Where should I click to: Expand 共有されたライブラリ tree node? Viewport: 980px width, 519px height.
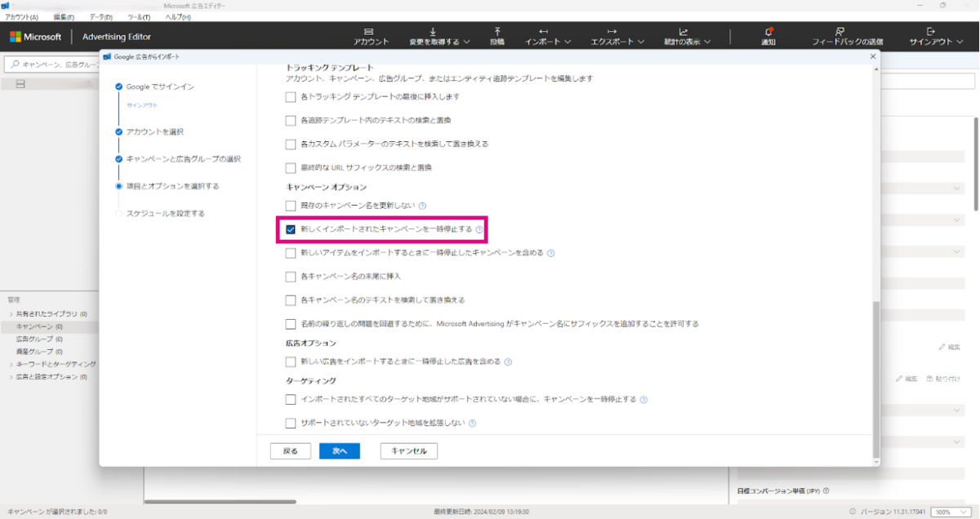(x=11, y=314)
